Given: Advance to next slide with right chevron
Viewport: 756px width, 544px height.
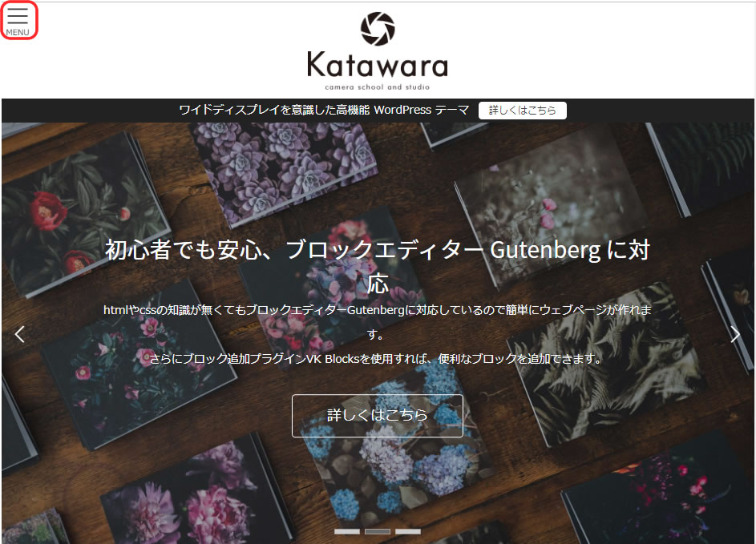Looking at the screenshot, I should [735, 334].
